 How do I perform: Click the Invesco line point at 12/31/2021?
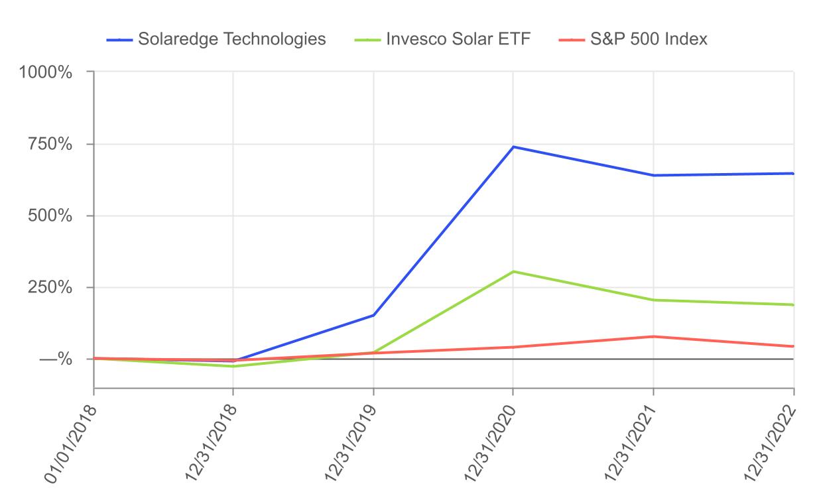pos(654,300)
